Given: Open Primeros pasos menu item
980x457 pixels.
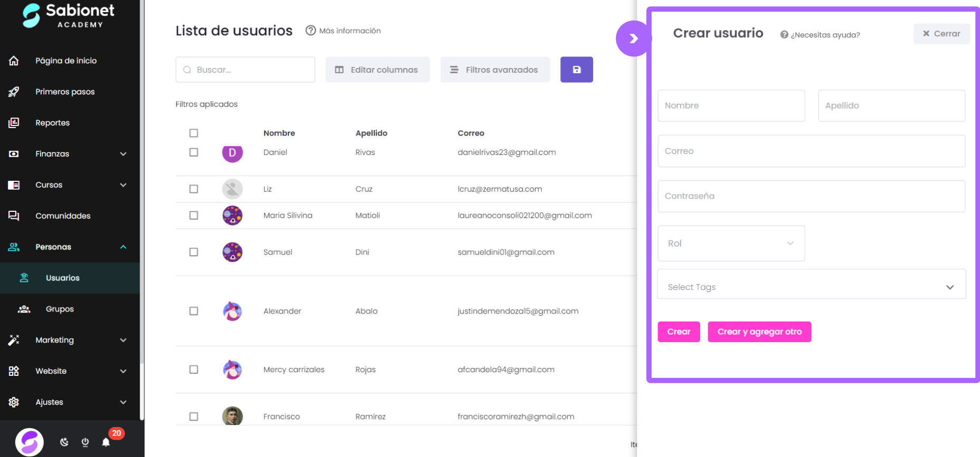Looking at the screenshot, I should 65,92.
